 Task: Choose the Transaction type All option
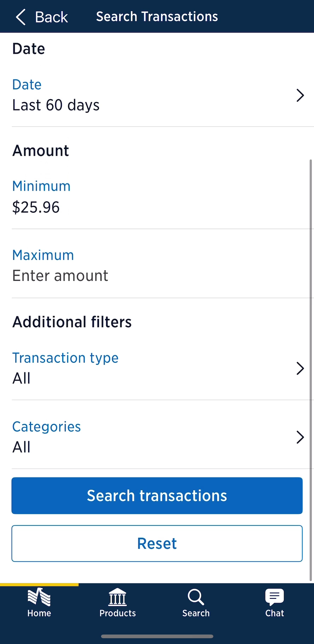[x=22, y=378]
